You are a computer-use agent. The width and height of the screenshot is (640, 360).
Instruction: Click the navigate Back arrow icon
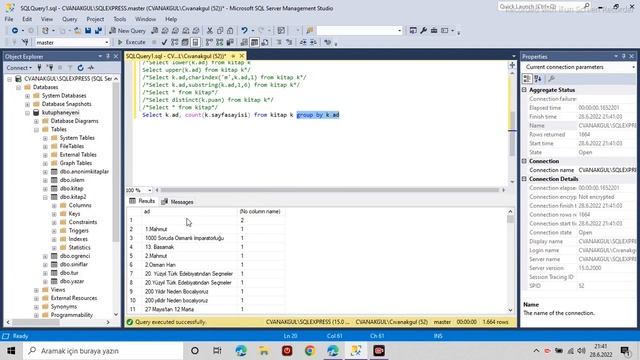tap(15, 31)
